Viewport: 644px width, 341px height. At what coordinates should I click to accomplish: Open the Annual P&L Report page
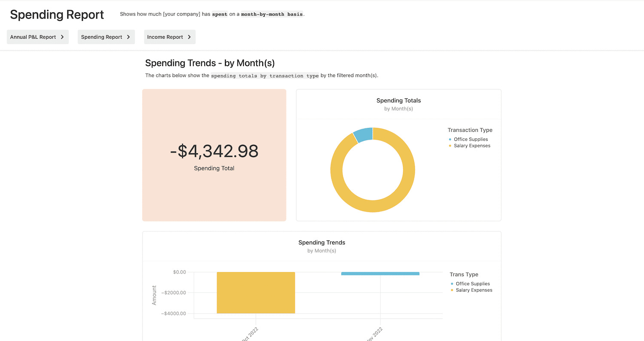pyautogui.click(x=38, y=37)
